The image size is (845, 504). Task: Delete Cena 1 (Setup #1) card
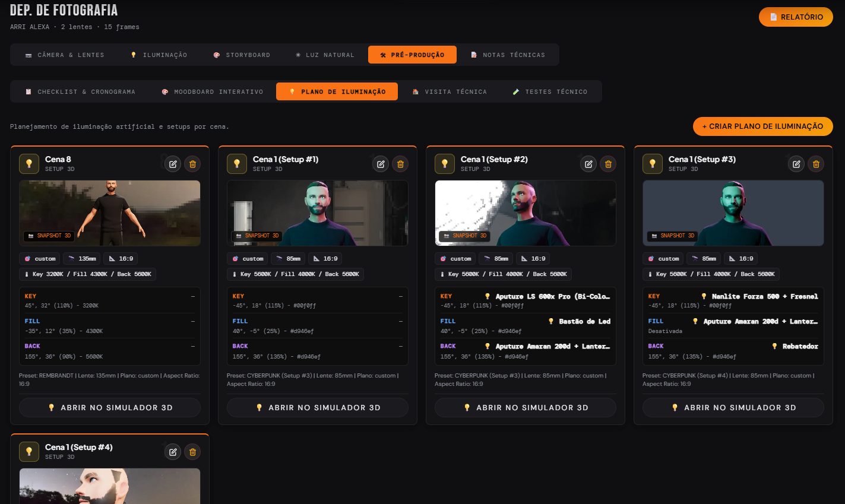coord(400,164)
